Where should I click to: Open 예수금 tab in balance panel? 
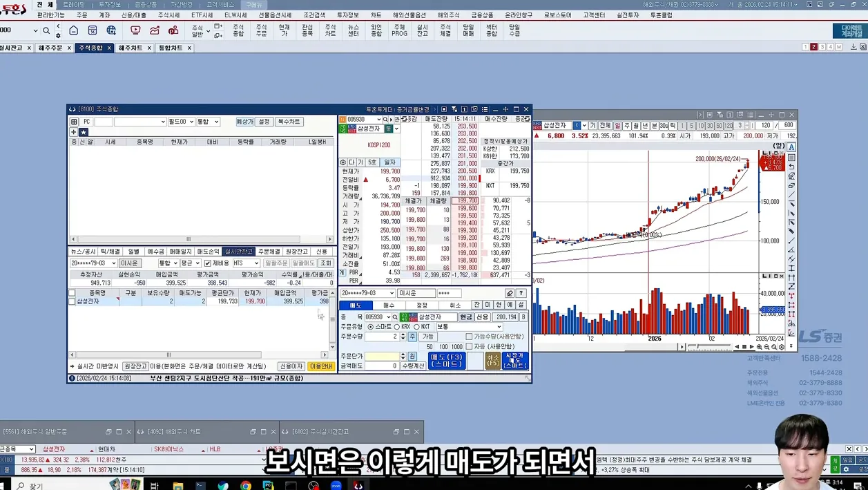(x=156, y=252)
